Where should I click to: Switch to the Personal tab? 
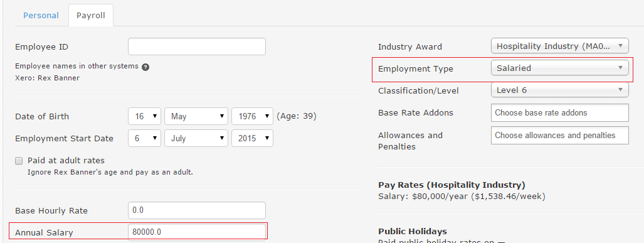[x=41, y=16]
